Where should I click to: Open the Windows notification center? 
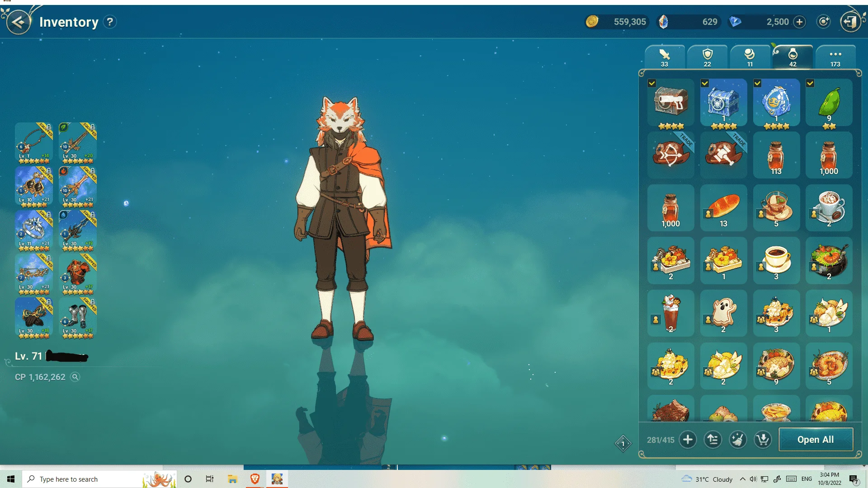tap(854, 479)
